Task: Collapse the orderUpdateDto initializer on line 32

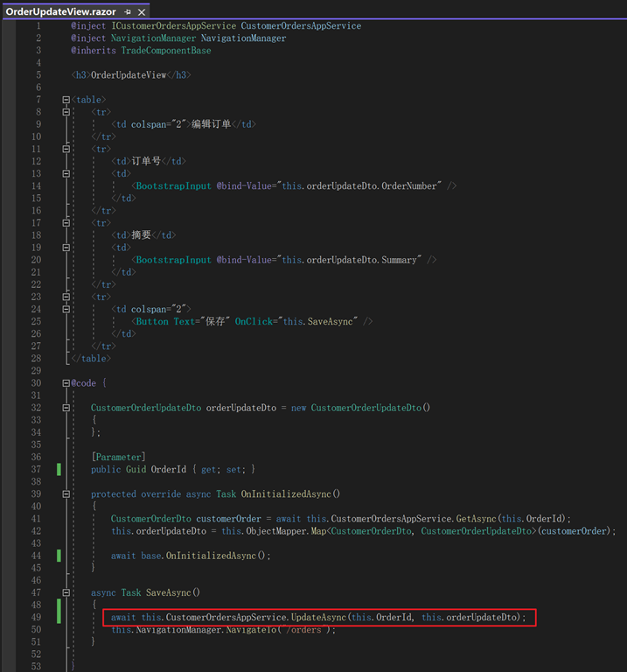Action: (66, 408)
